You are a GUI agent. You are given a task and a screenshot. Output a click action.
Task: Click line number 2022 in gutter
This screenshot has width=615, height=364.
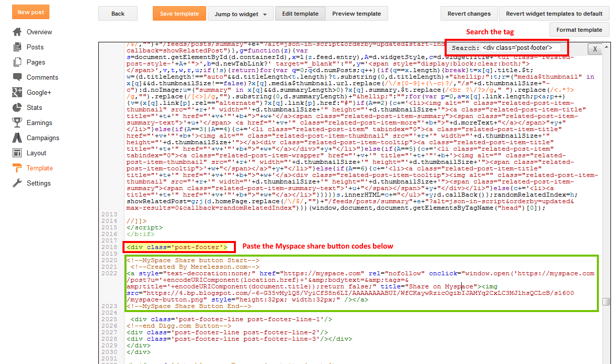[x=109, y=273]
